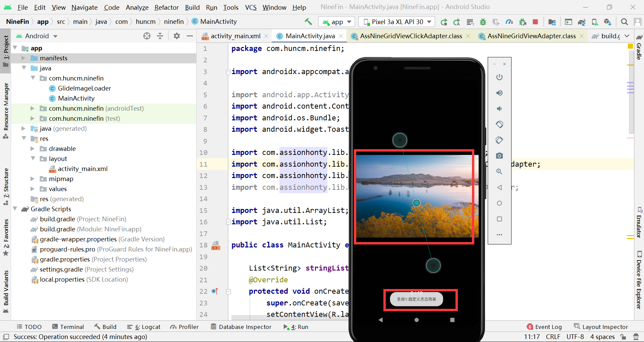Open the Terminal tool window
This screenshot has width=644, height=342.
point(68,327)
